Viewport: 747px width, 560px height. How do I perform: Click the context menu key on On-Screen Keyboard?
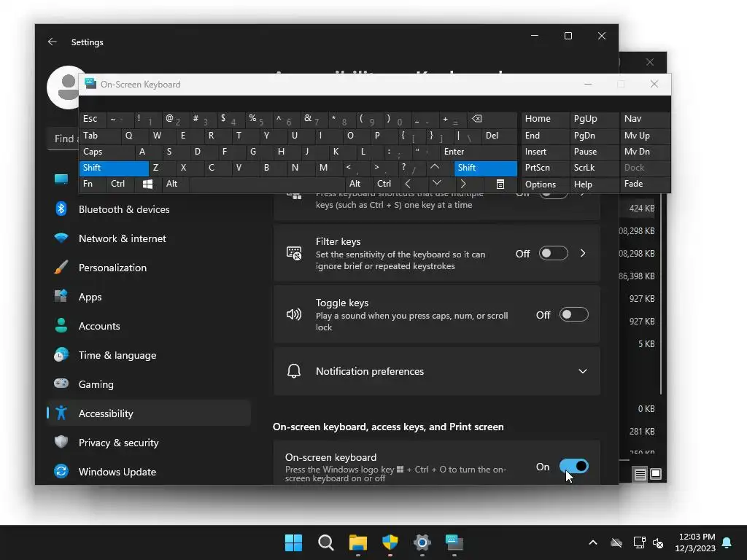500,184
